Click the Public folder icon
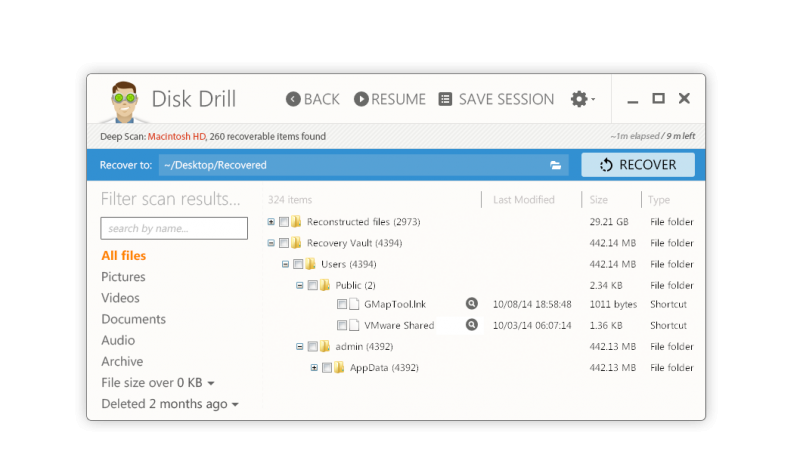 325,285
